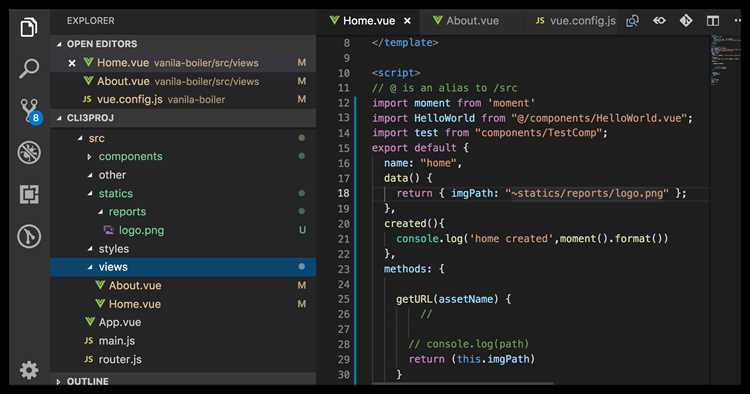Screen dimensions: 750x394
Task: Click the Explorer panel title
Action: tap(90, 21)
